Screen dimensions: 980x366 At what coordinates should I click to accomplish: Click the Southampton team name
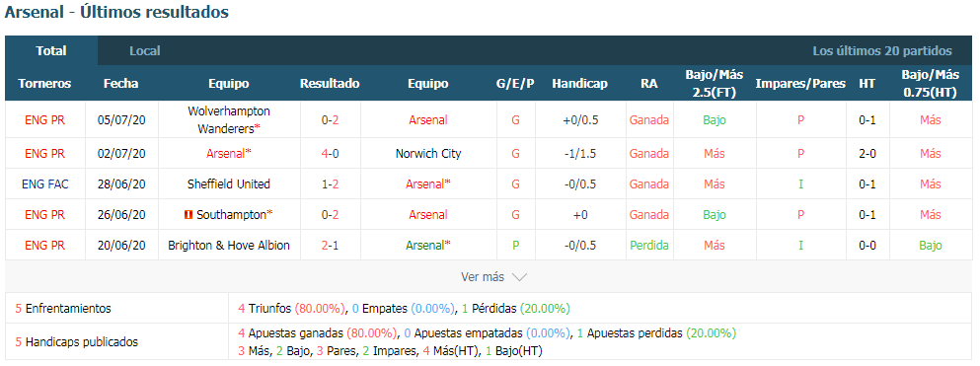[231, 215]
